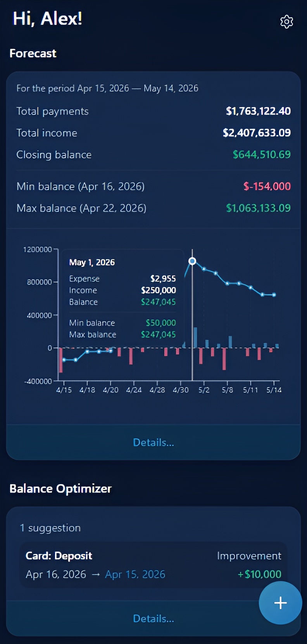Open the settings gear icon

(x=286, y=21)
